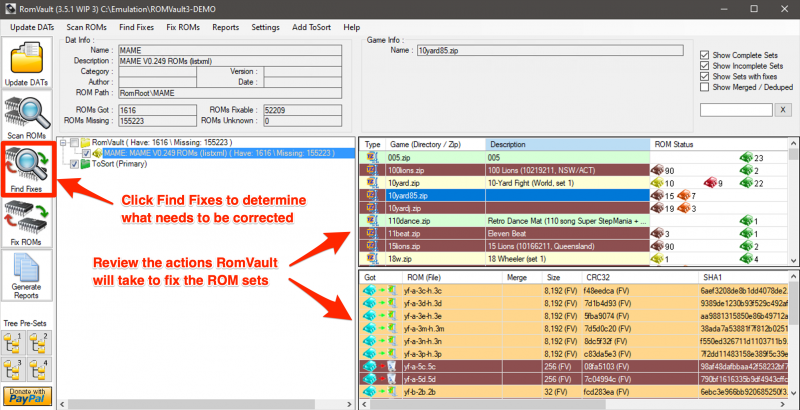The image size is (800, 410).
Task: Click the ROM Path field RomRoot\MAME
Action: click(230, 93)
